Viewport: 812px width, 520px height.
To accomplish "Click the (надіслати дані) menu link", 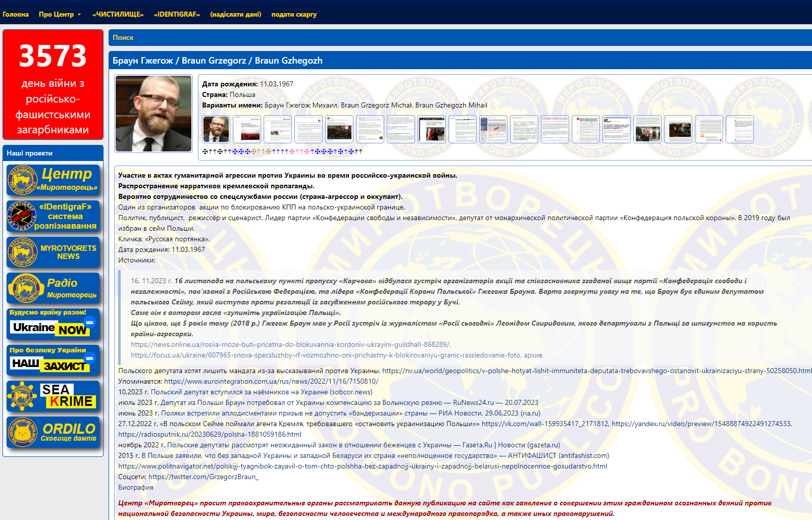I will coord(235,15).
